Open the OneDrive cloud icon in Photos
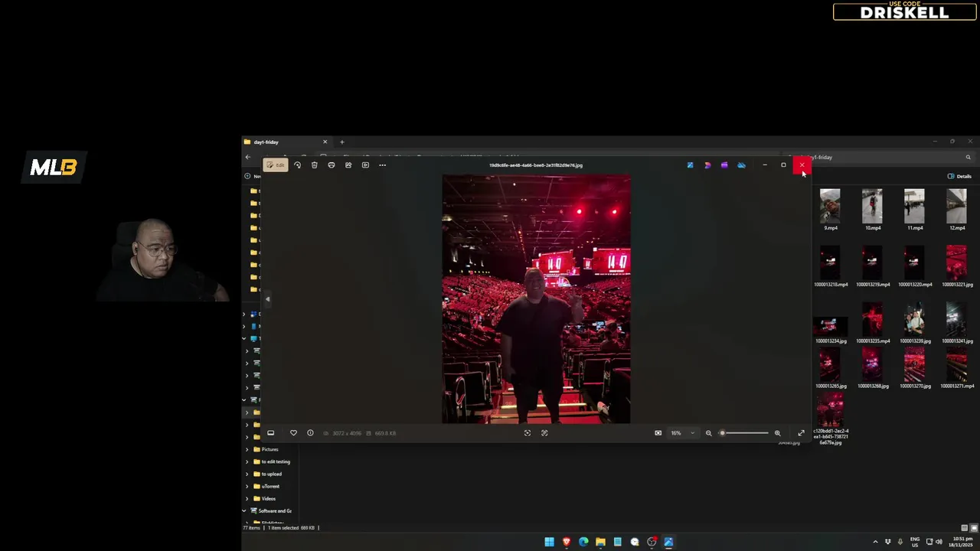The height and width of the screenshot is (551, 980). pyautogui.click(x=741, y=165)
